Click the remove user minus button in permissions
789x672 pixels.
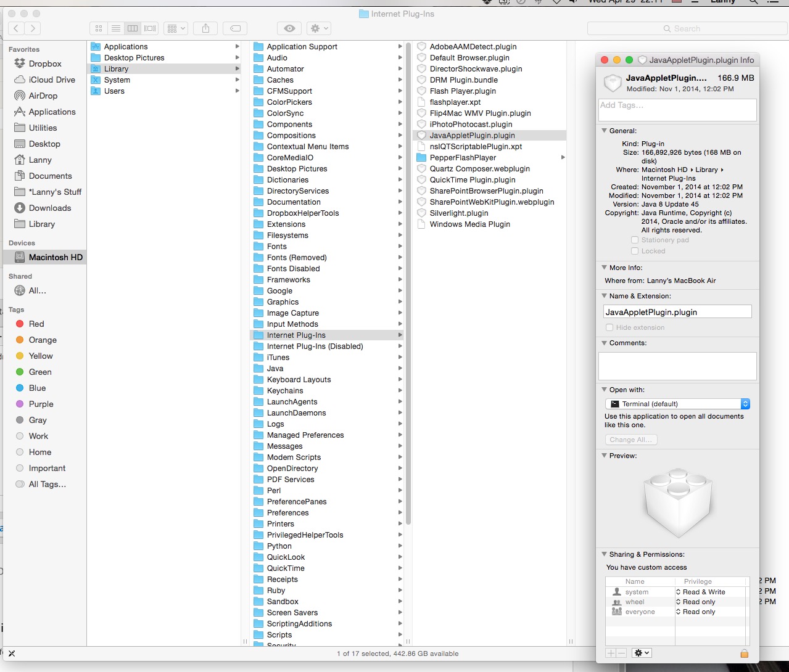click(622, 653)
